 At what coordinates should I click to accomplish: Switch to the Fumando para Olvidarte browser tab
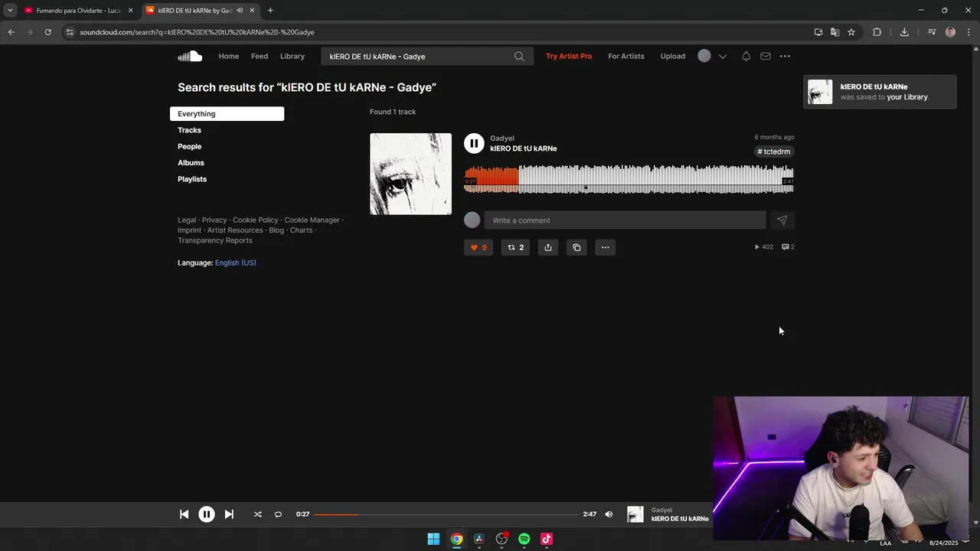78,11
